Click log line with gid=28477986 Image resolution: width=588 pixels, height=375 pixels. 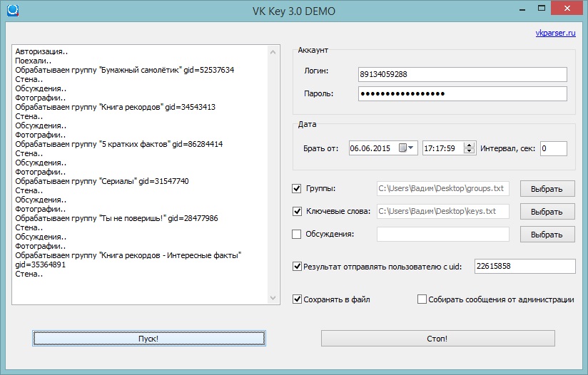(116, 218)
